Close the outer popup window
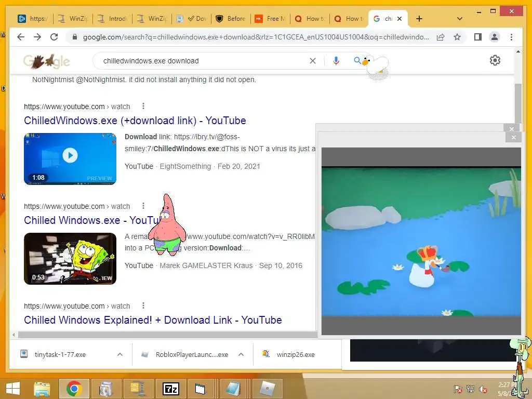This screenshot has width=532, height=399. (x=511, y=129)
